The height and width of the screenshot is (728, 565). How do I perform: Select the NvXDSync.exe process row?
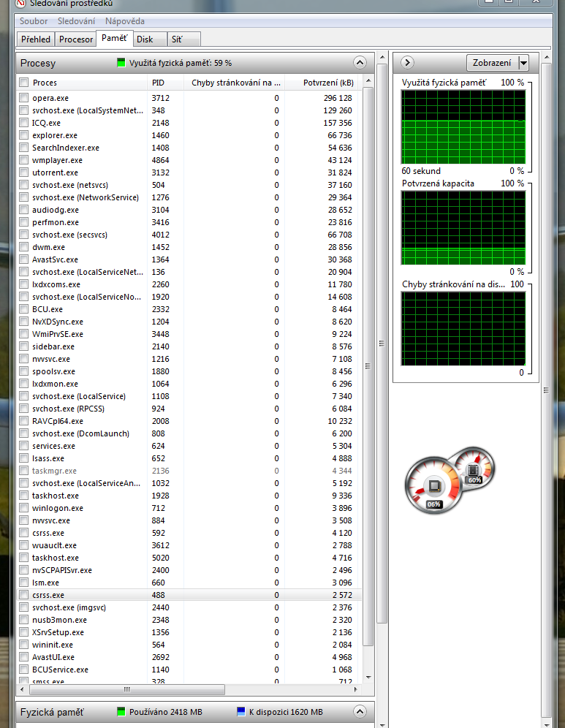coord(189,322)
